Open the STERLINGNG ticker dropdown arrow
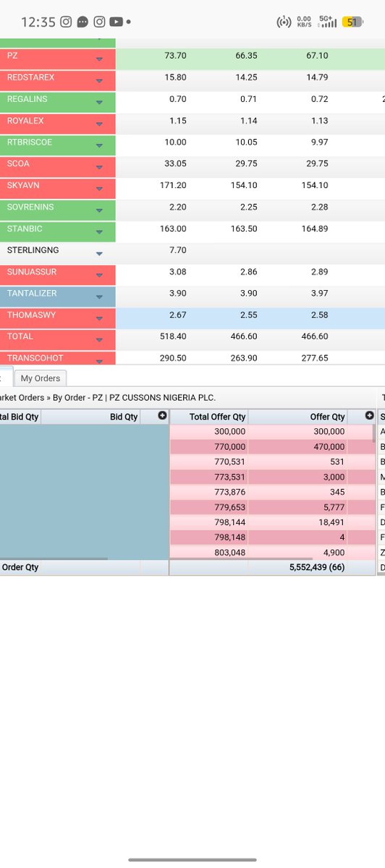This screenshot has width=385, height=868. (x=99, y=254)
